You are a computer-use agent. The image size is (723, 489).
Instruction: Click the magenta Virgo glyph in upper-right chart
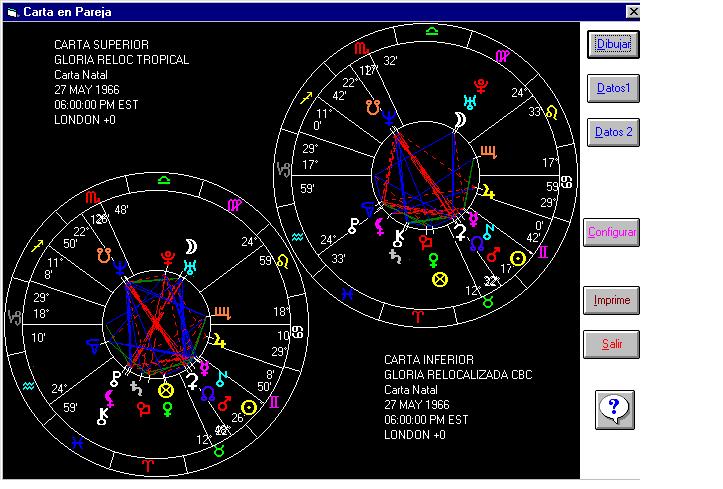(x=503, y=57)
